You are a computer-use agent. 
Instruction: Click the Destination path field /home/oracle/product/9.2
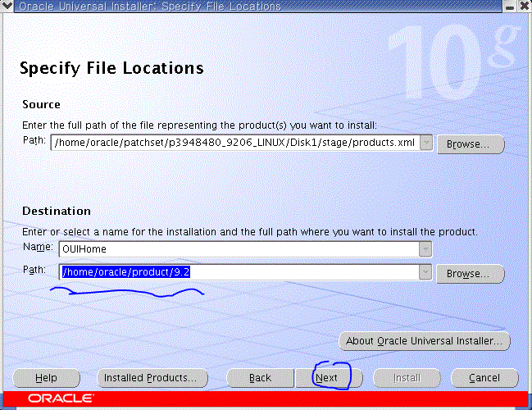point(239,272)
